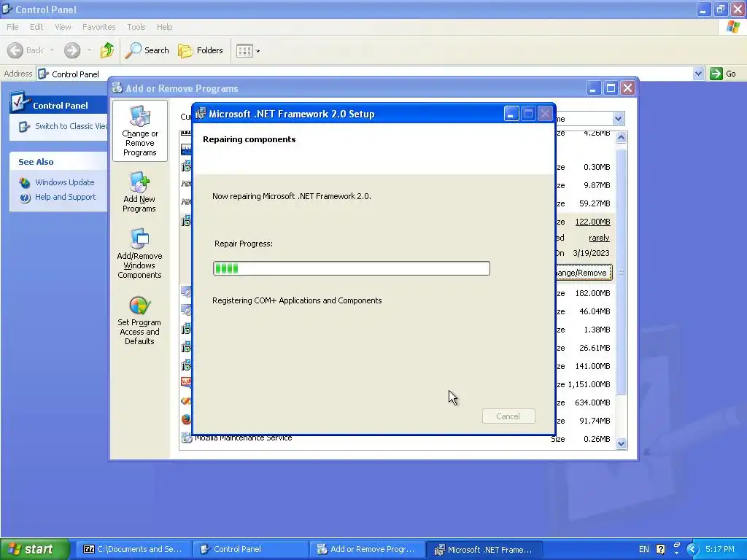Screen dimensions: 747x560
Task: Open Add/Remove Windows Components
Action: pos(139,253)
